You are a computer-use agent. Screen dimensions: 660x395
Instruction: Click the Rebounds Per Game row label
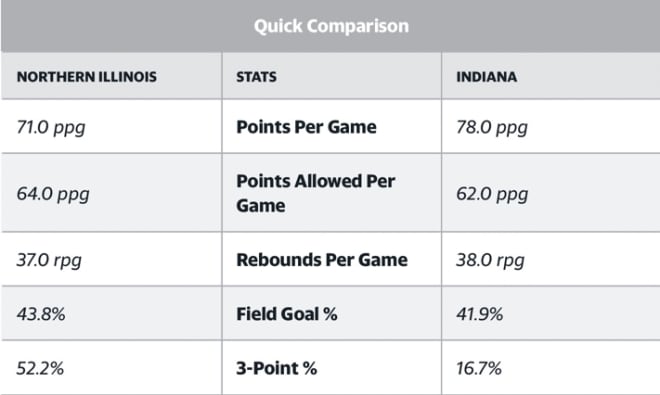click(322, 259)
